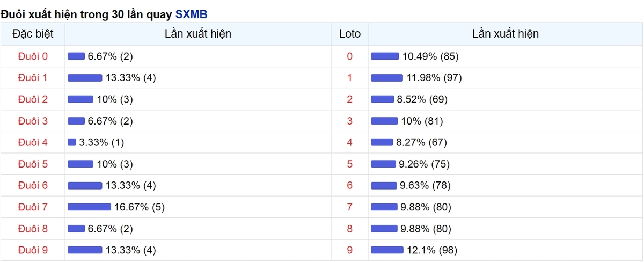The width and height of the screenshot is (644, 262).
Task: Click the 11.98% (97) loto bar
Action: (x=387, y=78)
